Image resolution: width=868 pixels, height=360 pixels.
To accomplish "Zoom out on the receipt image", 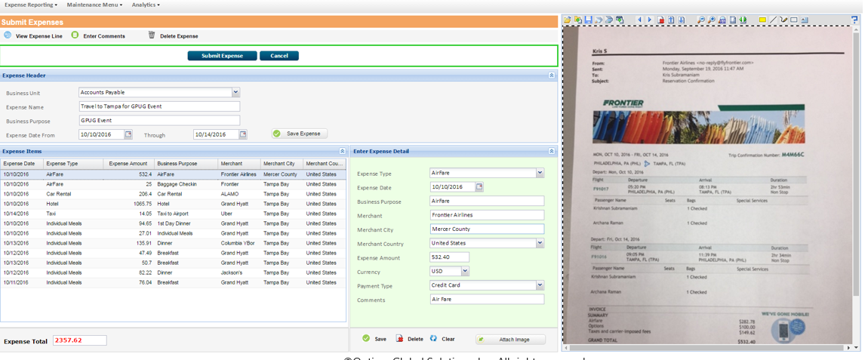I will (x=701, y=20).
